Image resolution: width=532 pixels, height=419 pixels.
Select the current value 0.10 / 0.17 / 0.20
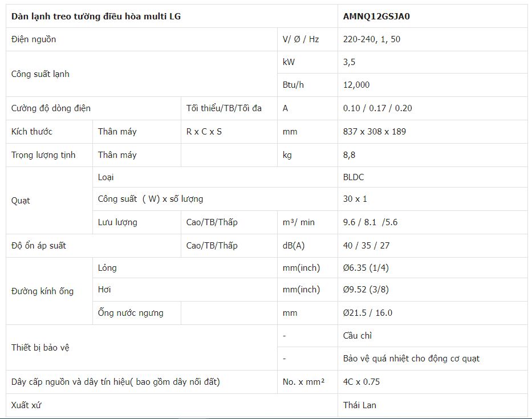tap(377, 108)
